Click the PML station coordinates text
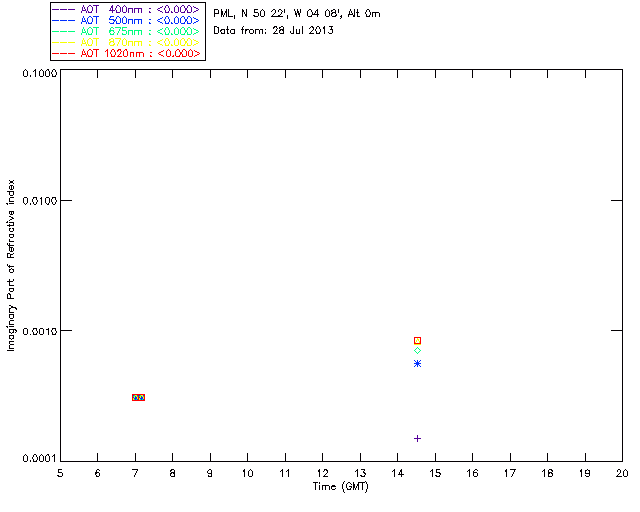Screen dimensions: 640x512 [297, 14]
